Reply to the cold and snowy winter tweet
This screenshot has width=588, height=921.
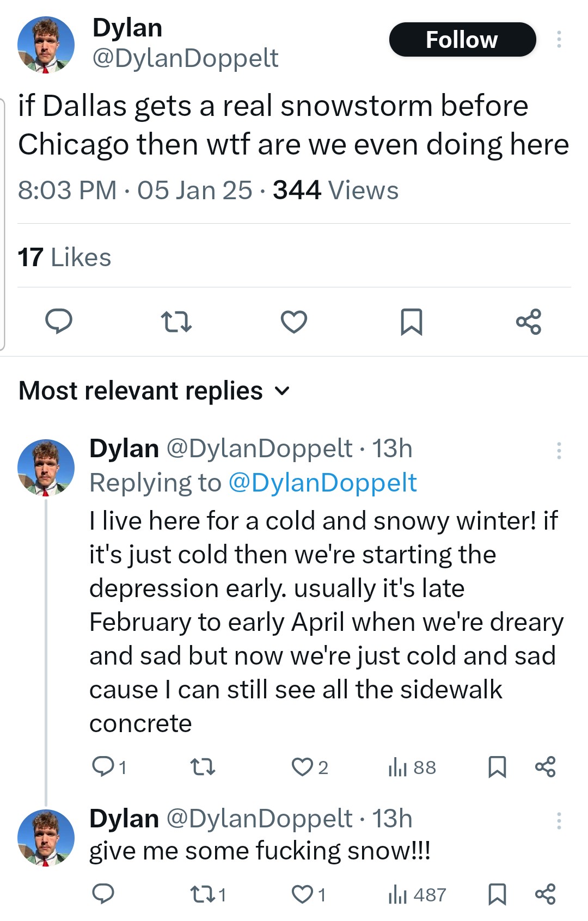coord(109,767)
